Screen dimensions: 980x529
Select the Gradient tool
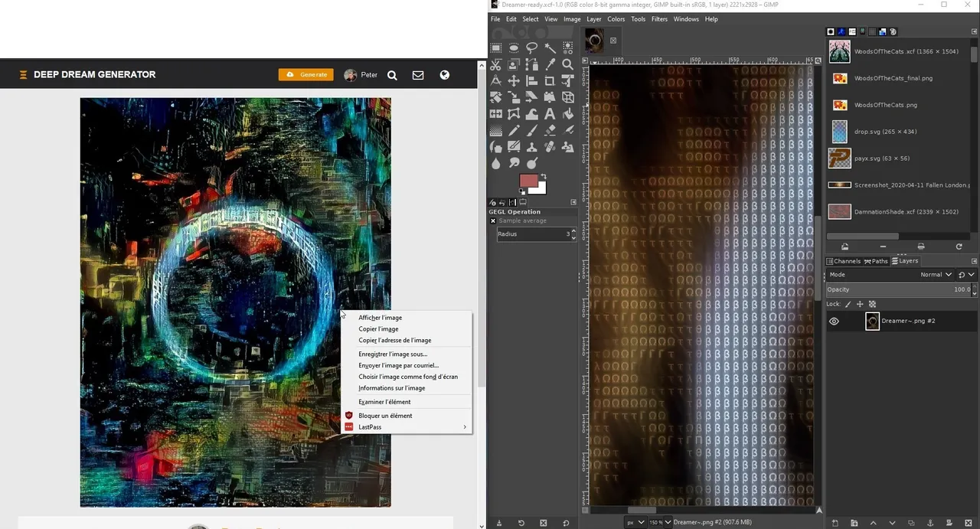tap(496, 130)
